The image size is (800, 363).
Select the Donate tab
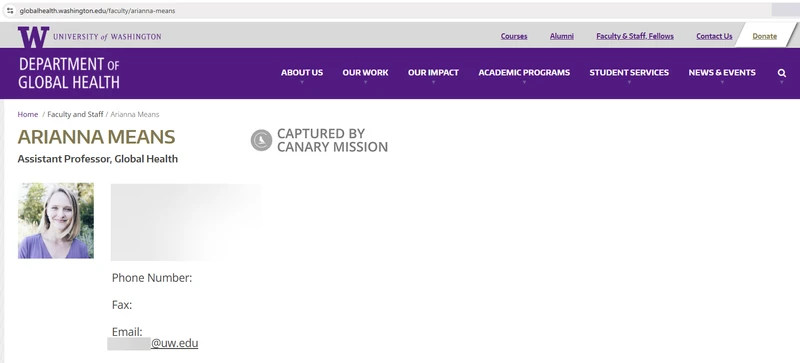click(x=764, y=36)
